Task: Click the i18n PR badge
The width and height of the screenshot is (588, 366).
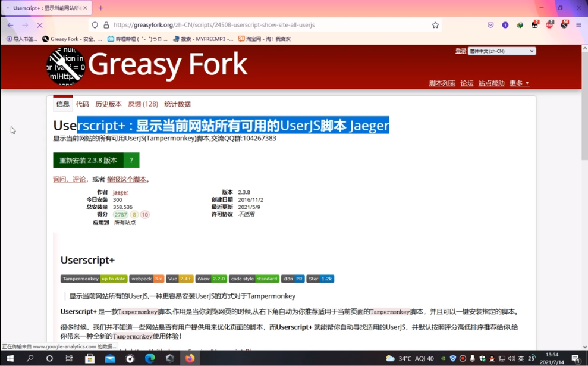Action: pyautogui.click(x=293, y=279)
